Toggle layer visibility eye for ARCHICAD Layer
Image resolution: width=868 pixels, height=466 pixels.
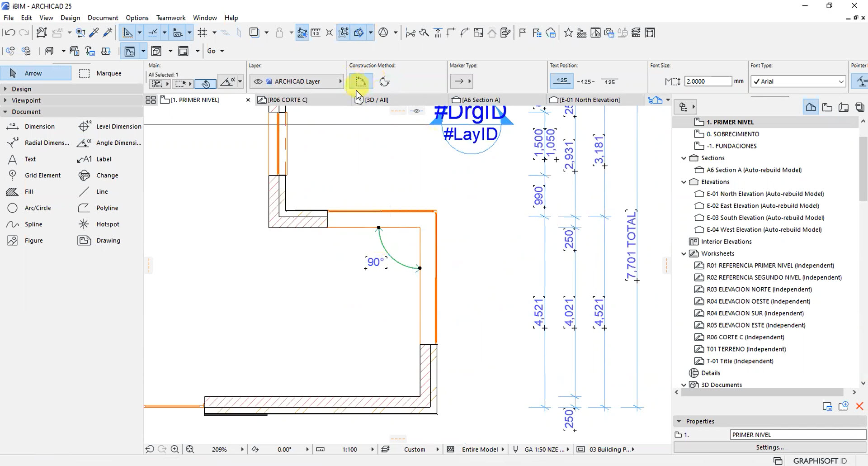258,81
